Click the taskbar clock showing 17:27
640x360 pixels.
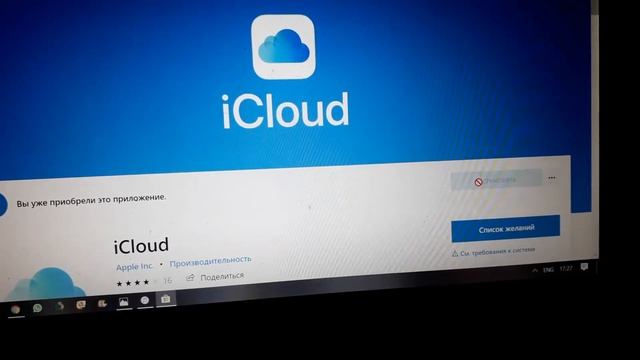566,269
